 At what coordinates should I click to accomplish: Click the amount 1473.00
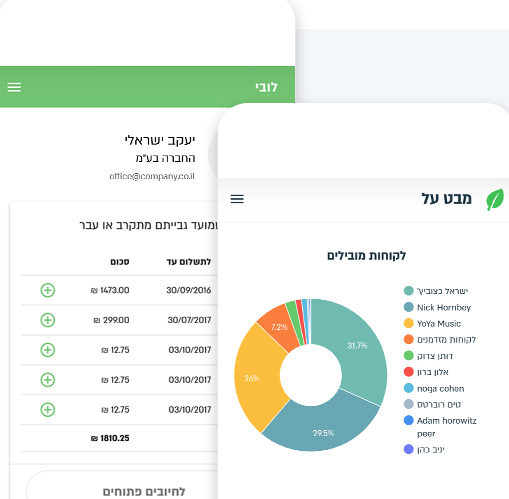(110, 290)
